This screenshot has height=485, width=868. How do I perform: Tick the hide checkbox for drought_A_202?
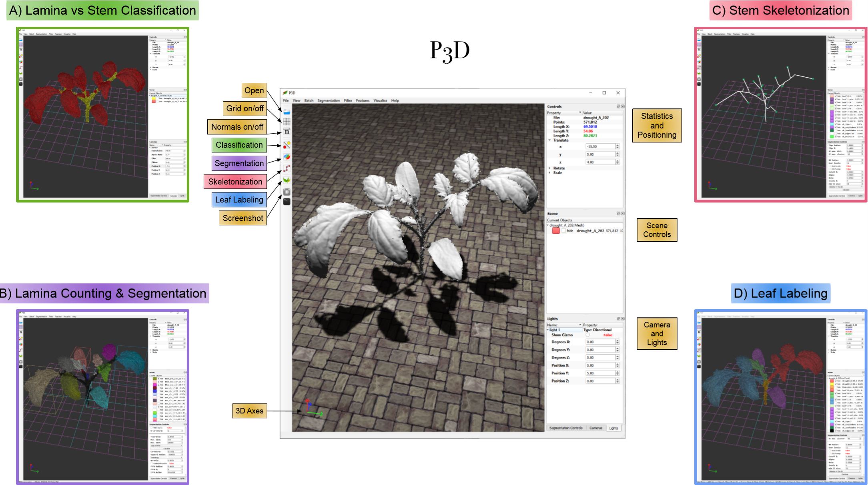coord(563,231)
